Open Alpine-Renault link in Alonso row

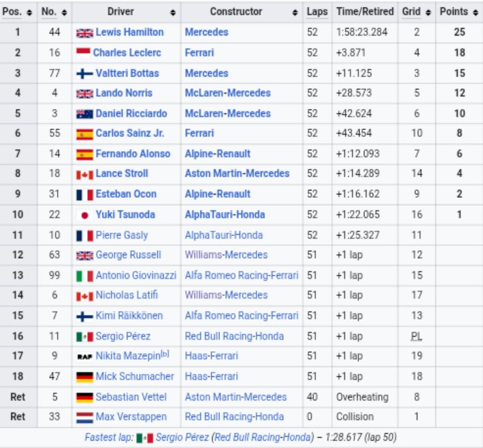pyautogui.click(x=217, y=154)
